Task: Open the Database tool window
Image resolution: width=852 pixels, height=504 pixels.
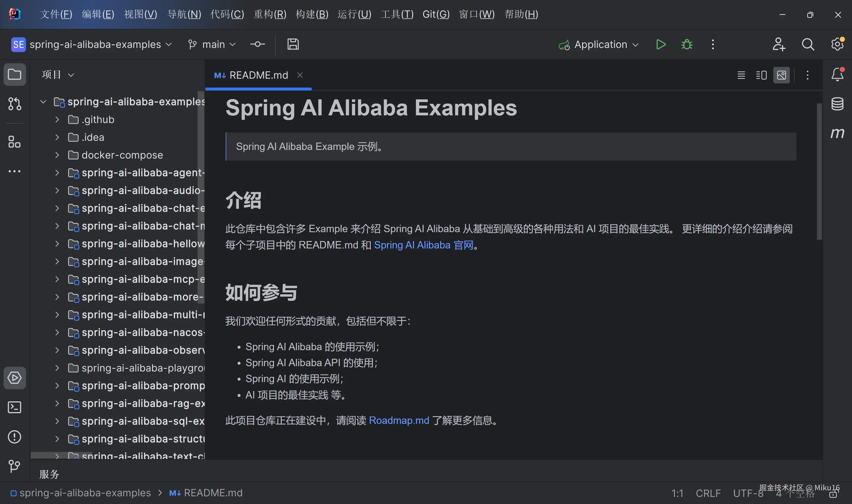Action: click(837, 104)
